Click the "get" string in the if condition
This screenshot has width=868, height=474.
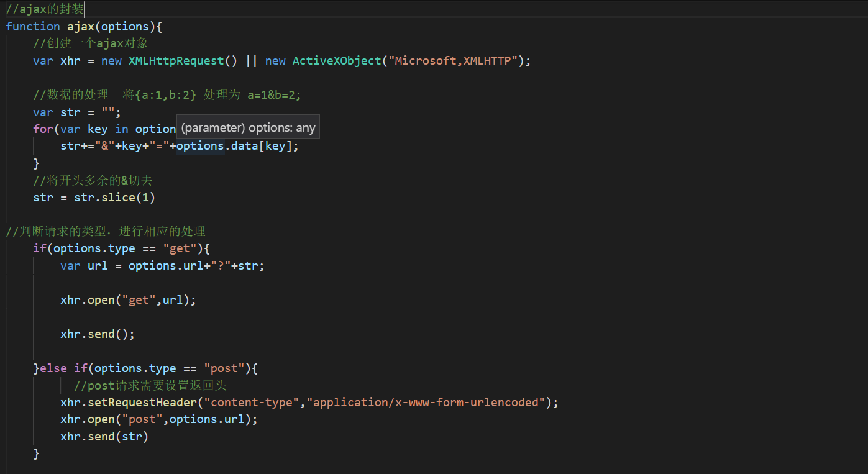pos(180,248)
